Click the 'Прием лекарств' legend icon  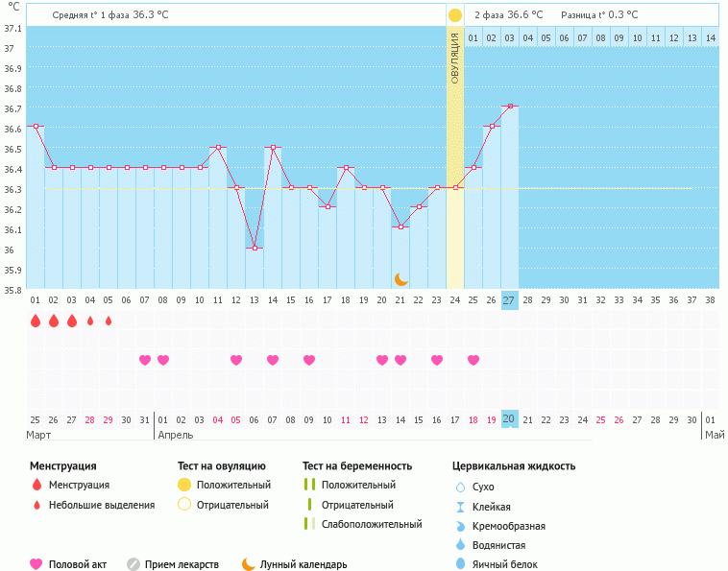point(133,564)
